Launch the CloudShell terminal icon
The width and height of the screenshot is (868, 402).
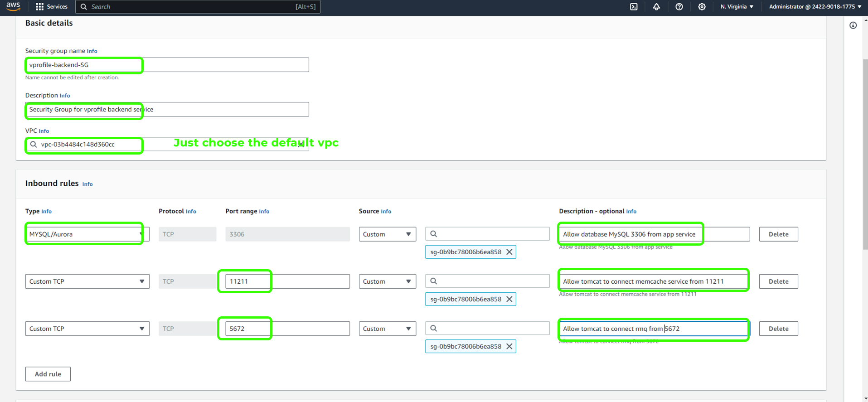pyautogui.click(x=634, y=7)
